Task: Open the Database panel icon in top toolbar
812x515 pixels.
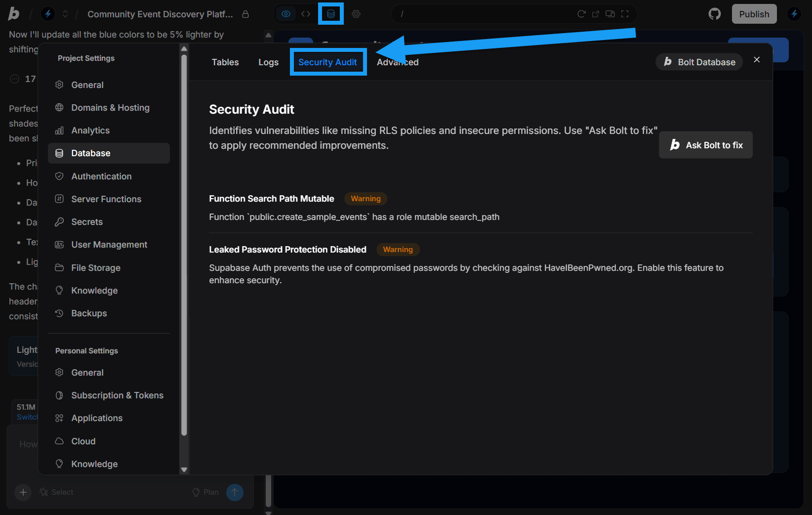Action: (330, 13)
